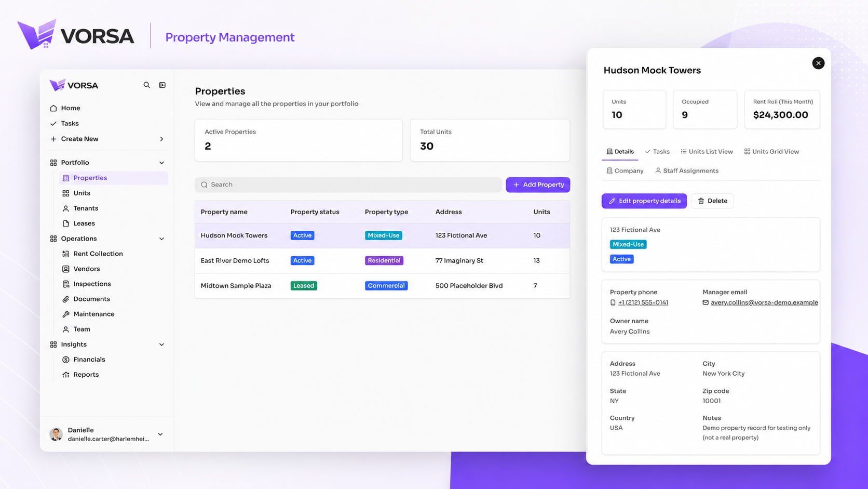Open user account dropdown for Danielle
The image size is (868, 489).
tap(160, 434)
